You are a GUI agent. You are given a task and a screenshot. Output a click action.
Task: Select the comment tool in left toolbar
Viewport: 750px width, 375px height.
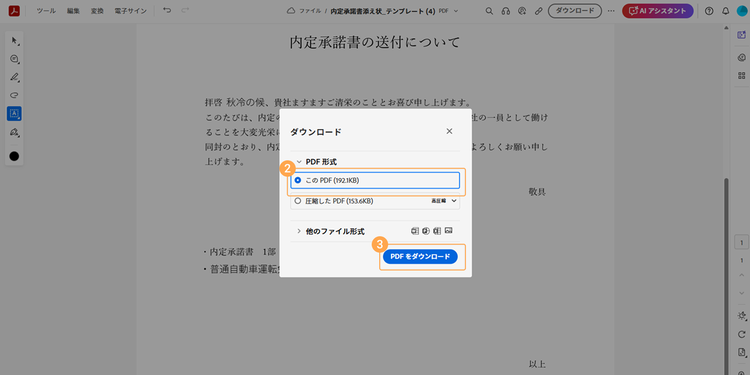coord(14,59)
